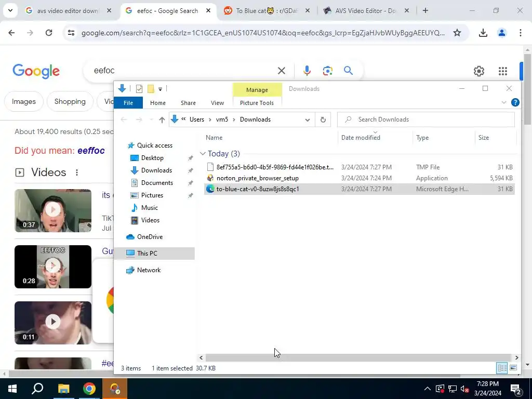Open Customize Quick Access Toolbar dropdown
This screenshot has width=532, height=399.
tap(160, 89)
